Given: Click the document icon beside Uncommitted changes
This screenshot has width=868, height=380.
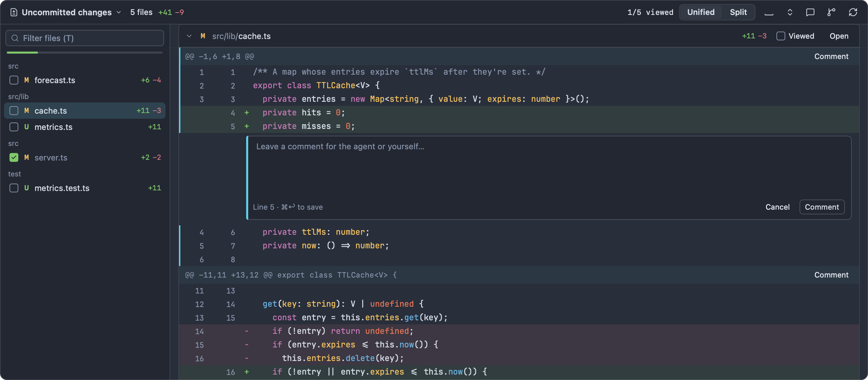Looking at the screenshot, I should (14, 12).
